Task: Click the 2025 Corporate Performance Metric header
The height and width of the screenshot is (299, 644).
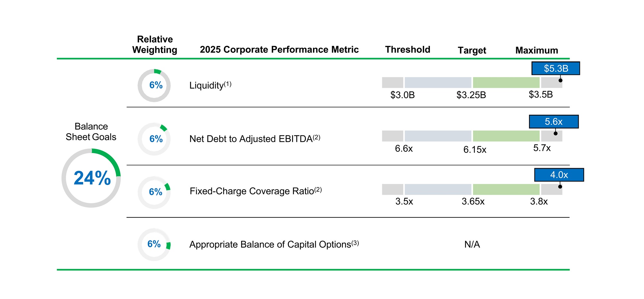Action: [x=279, y=50]
